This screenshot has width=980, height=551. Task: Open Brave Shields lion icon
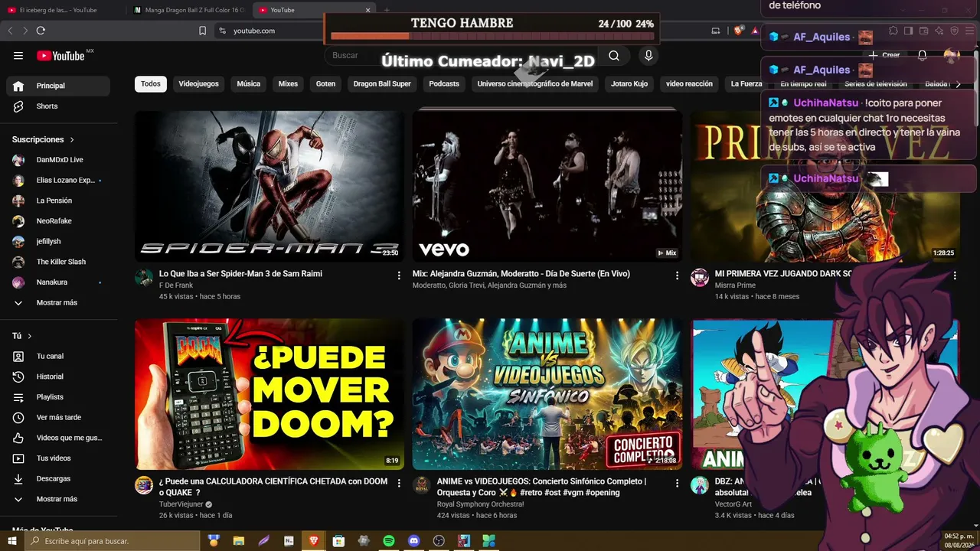coord(738,31)
